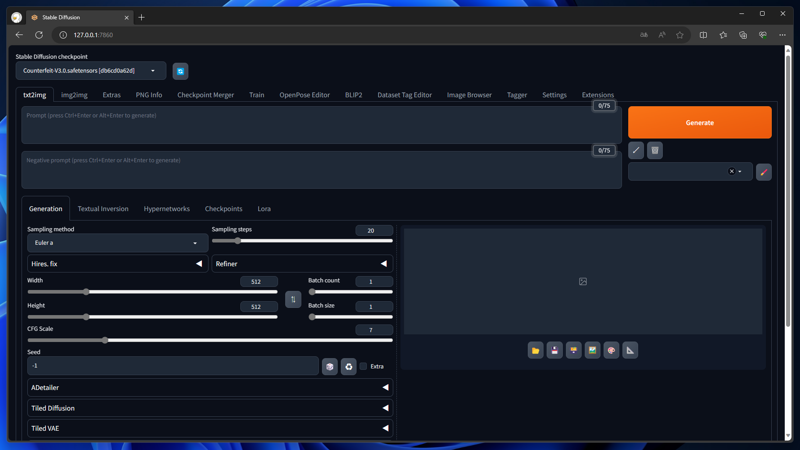The image size is (800, 450).
Task: Open the Sampling method dropdown
Action: (117, 243)
